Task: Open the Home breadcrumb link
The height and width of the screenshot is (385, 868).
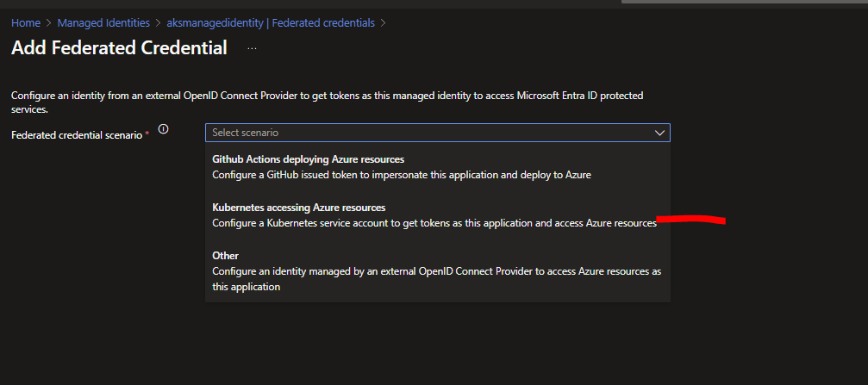Action: (26, 23)
